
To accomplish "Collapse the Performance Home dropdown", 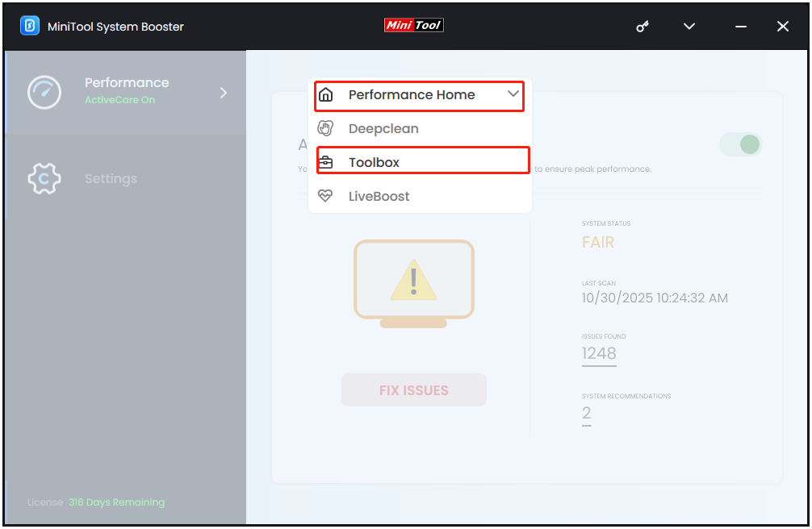I will pos(514,94).
